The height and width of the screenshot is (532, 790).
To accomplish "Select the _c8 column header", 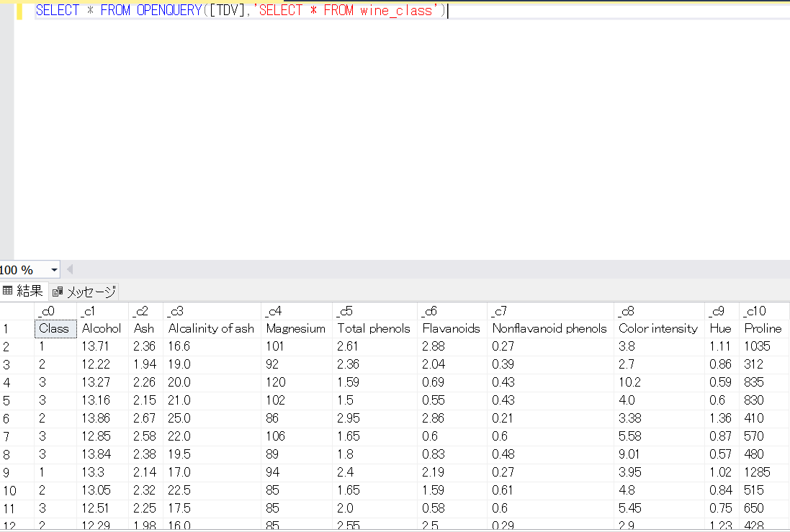I will [660, 311].
